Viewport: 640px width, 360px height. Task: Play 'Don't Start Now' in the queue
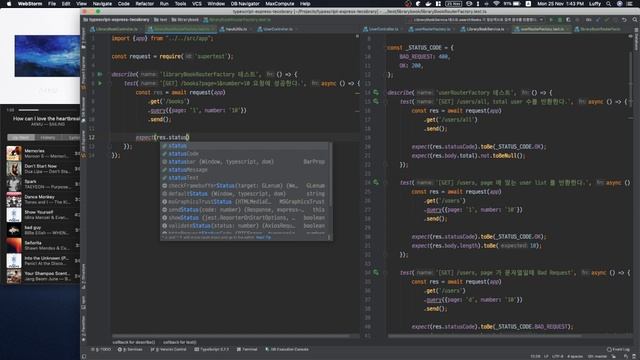[43, 169]
